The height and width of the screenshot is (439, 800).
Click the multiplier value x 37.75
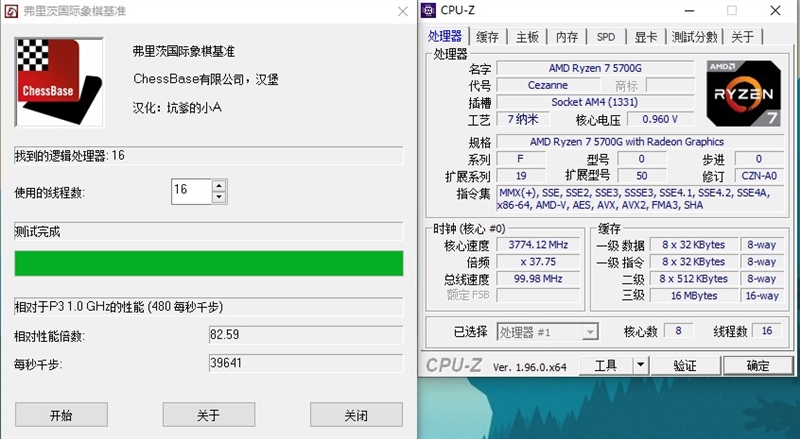pyautogui.click(x=538, y=261)
